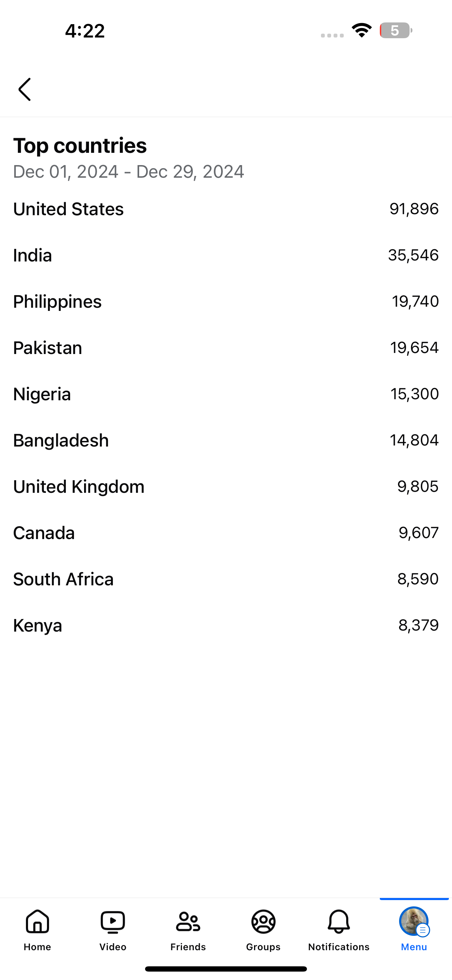
Task: Open the Friends tab icon
Action: [x=188, y=922]
